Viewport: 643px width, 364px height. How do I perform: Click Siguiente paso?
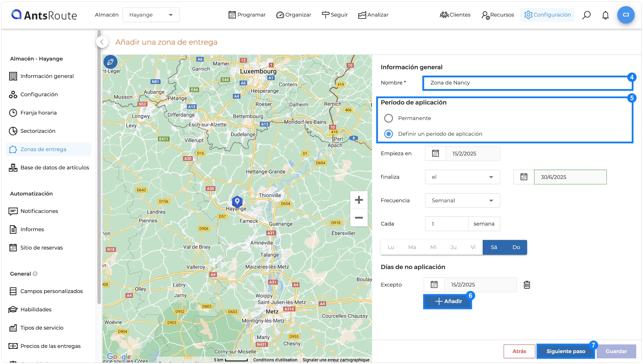click(x=566, y=351)
